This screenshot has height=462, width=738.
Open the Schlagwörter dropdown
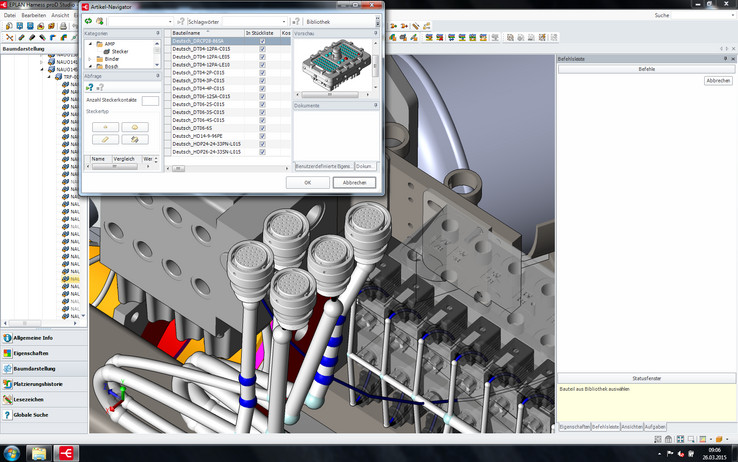284,22
